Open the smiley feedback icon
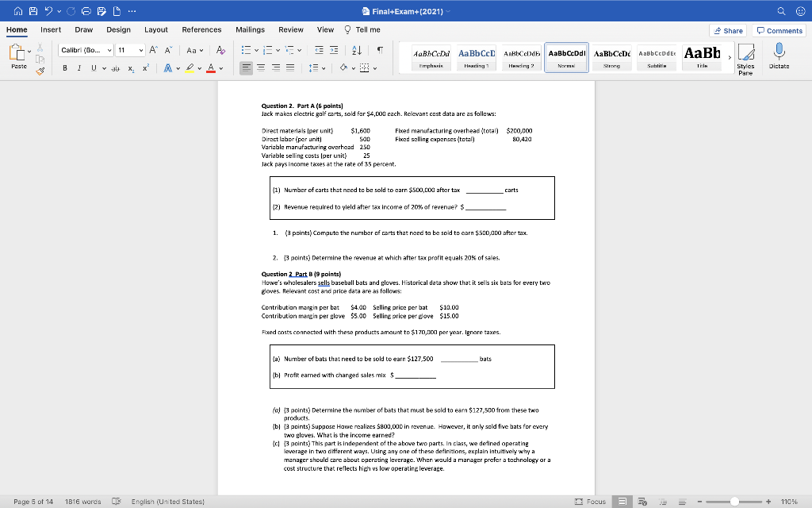The height and width of the screenshot is (508, 812). 801,11
